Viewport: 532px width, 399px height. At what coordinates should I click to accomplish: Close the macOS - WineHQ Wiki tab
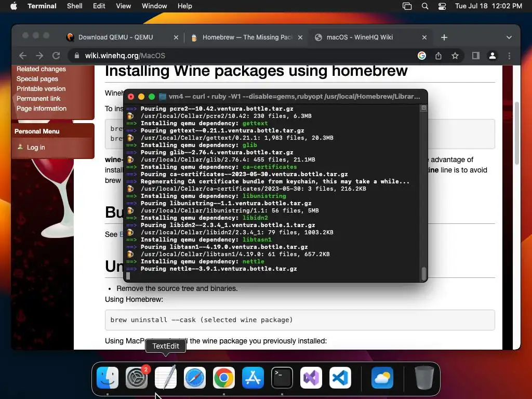coord(424,37)
